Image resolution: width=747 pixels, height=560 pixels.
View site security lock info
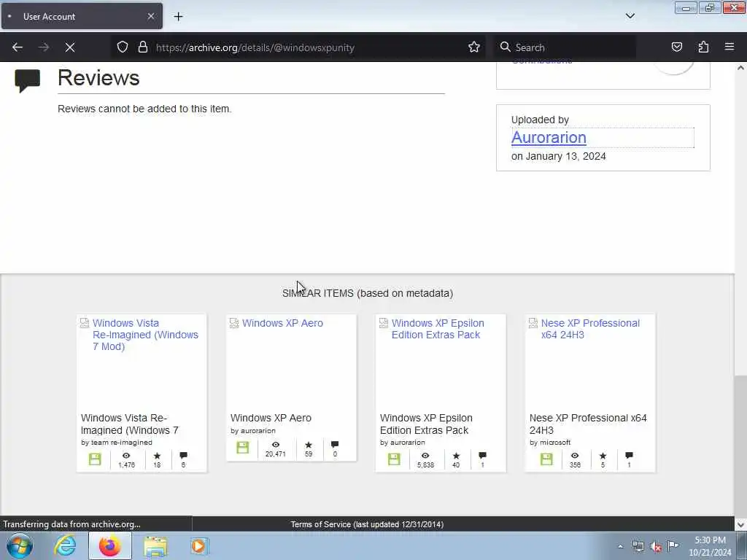coord(142,47)
